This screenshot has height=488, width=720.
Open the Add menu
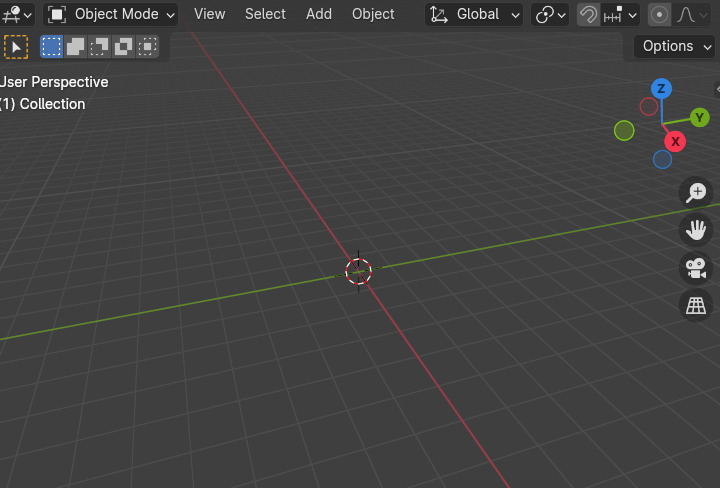tap(319, 14)
